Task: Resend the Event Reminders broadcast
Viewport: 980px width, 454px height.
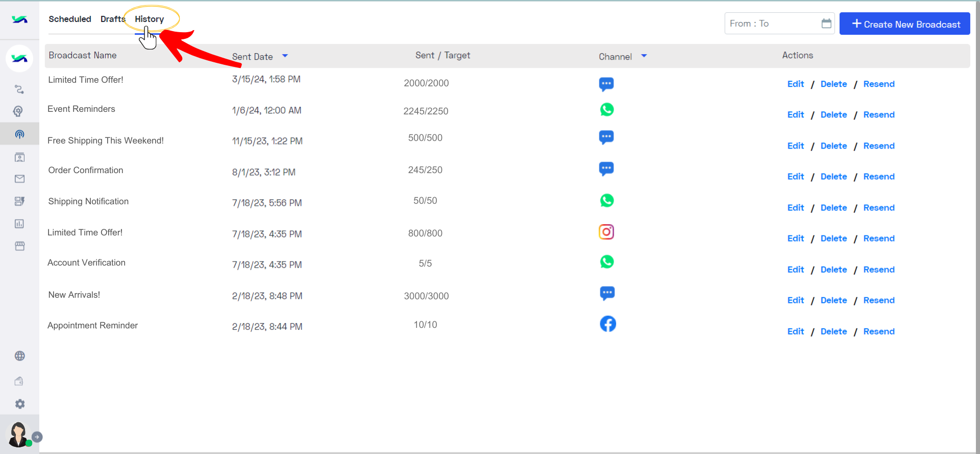Action: 879,114
